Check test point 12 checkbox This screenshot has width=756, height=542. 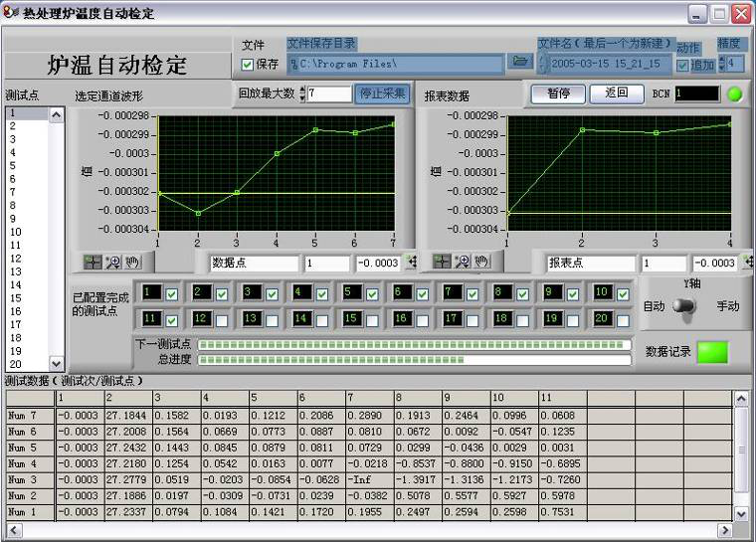tap(222, 320)
